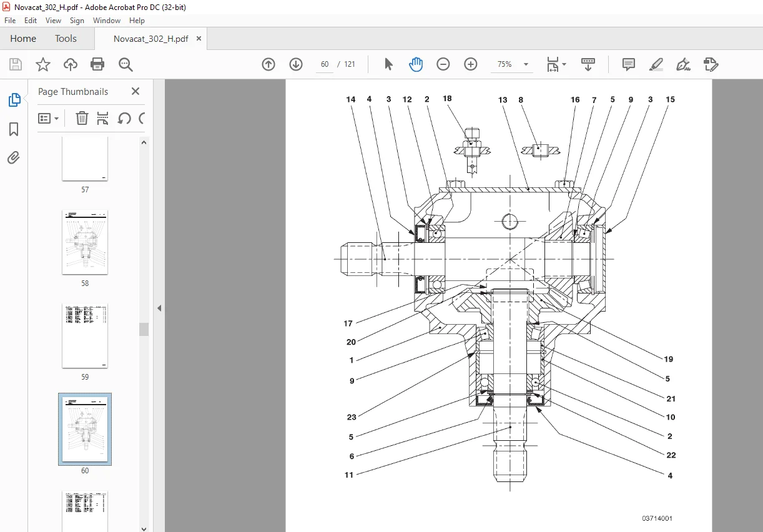This screenshot has width=763, height=532.
Task: Toggle the Bookmarks side panel
Action: 14,129
